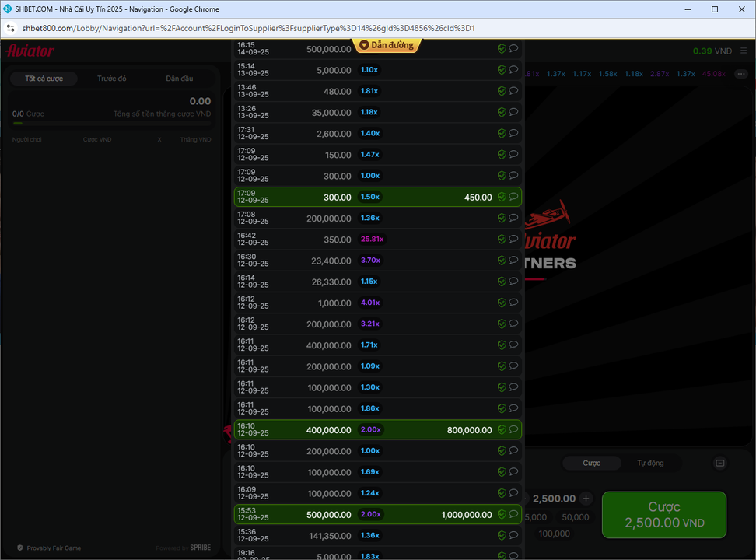The height and width of the screenshot is (560, 756).
Task: Click the shield icon on the 3.70x row
Action: tap(502, 260)
